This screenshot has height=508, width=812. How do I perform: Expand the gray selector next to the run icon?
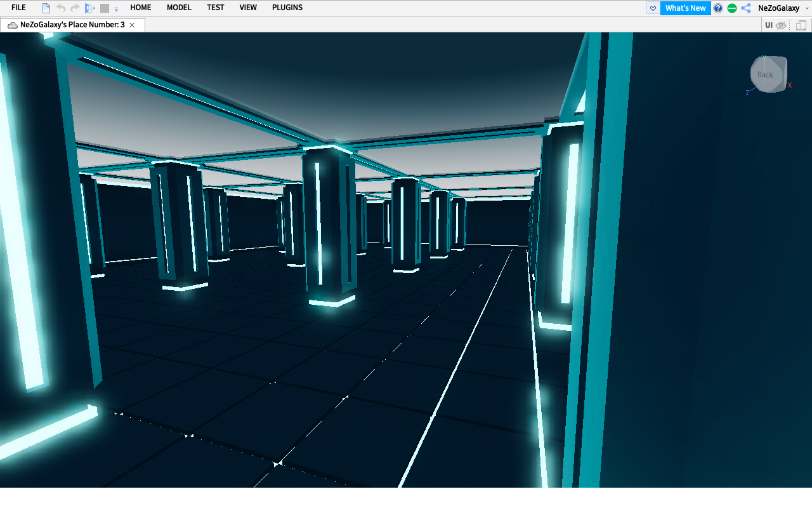pos(103,8)
